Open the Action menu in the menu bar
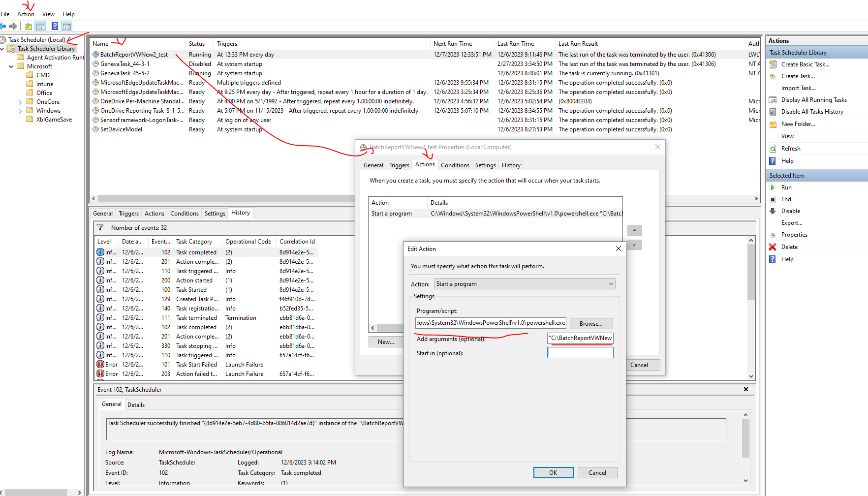868x496 pixels. pos(26,14)
